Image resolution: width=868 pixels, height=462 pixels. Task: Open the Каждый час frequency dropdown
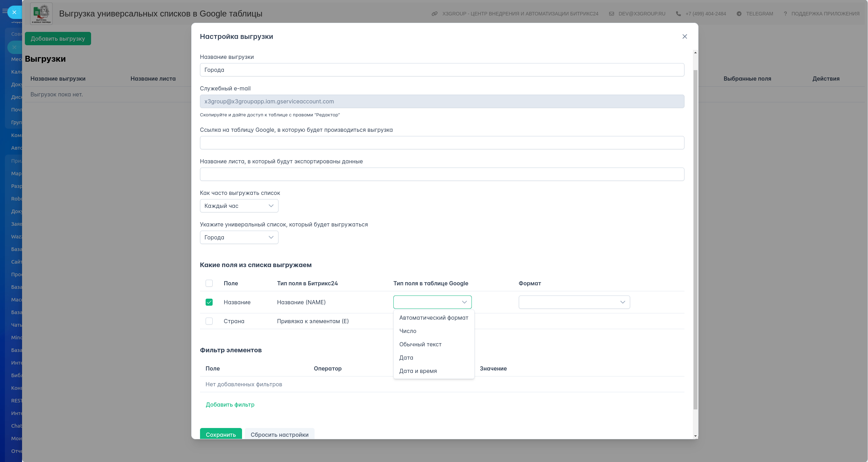click(x=239, y=206)
